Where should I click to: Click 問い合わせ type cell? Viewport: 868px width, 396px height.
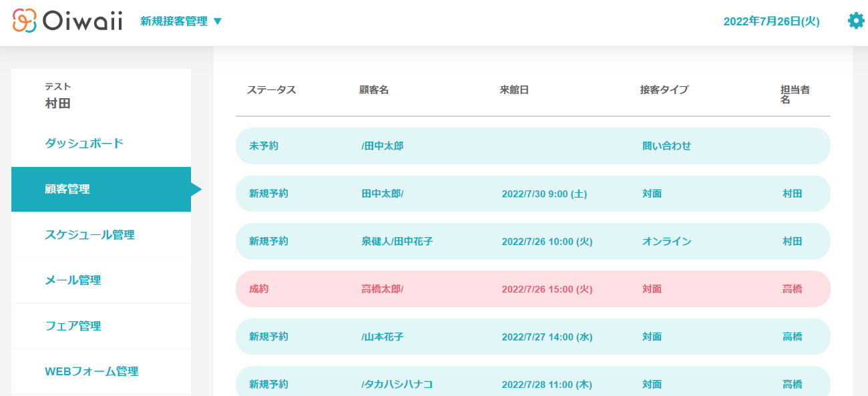(666, 146)
